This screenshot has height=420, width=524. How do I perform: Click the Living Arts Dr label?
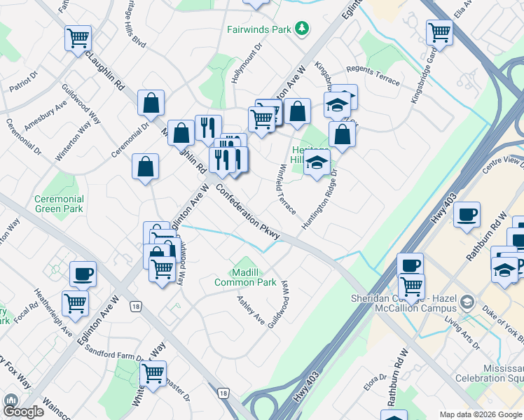coord(462,332)
